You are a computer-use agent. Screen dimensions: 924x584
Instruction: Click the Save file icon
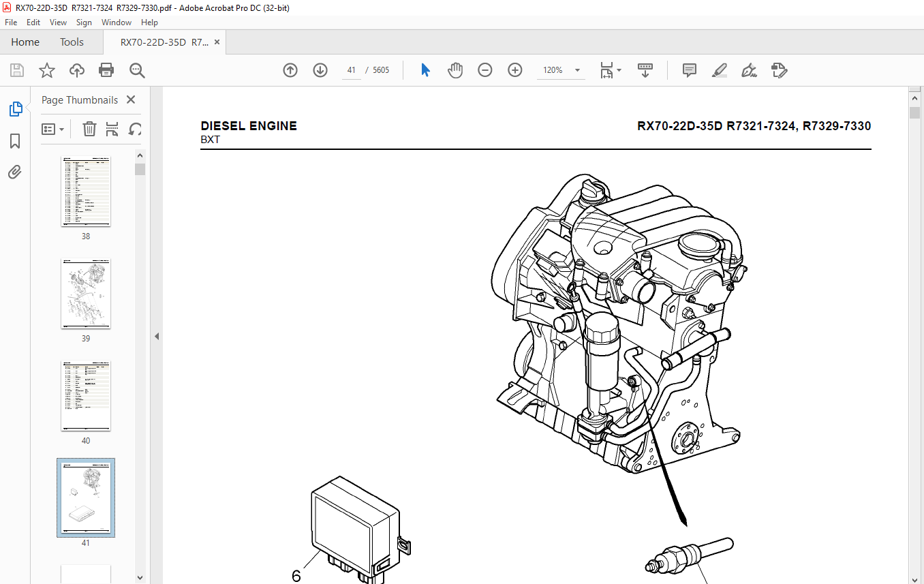click(x=17, y=70)
